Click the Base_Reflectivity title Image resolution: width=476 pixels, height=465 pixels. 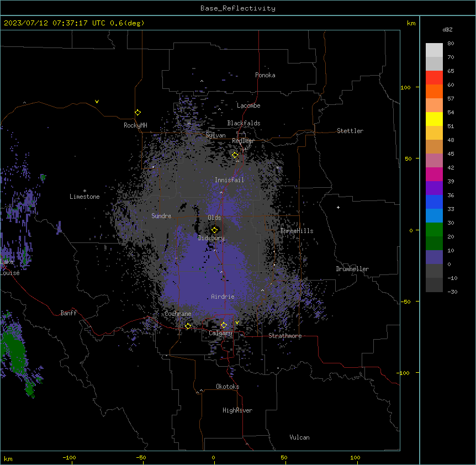pyautogui.click(x=238, y=8)
